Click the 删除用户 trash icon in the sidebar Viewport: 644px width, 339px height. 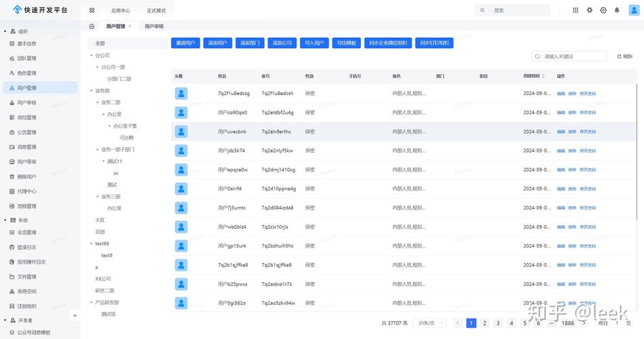(x=12, y=176)
